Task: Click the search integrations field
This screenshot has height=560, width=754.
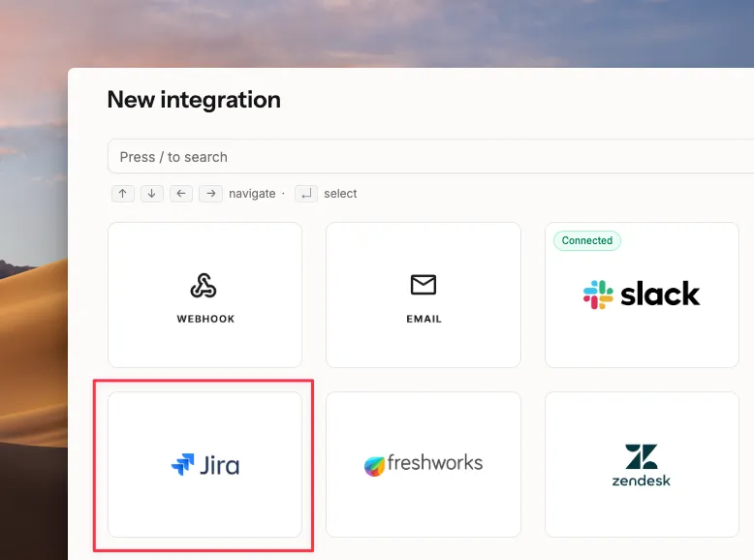Action: [x=431, y=157]
